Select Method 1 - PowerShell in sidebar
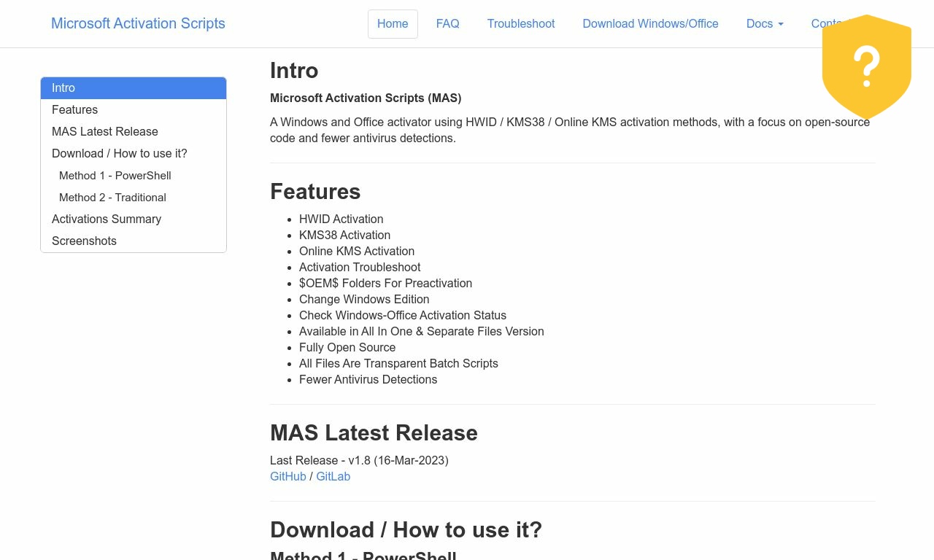This screenshot has width=934, height=560. pos(115,175)
